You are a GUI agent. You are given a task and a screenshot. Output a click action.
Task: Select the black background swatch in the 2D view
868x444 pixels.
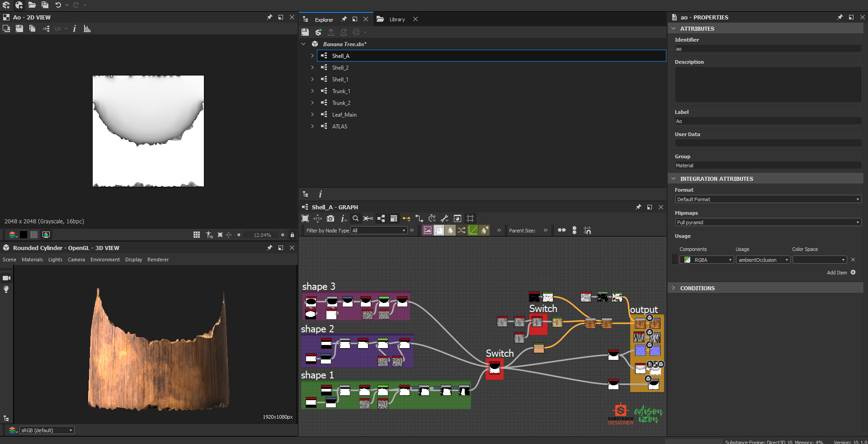(24, 235)
